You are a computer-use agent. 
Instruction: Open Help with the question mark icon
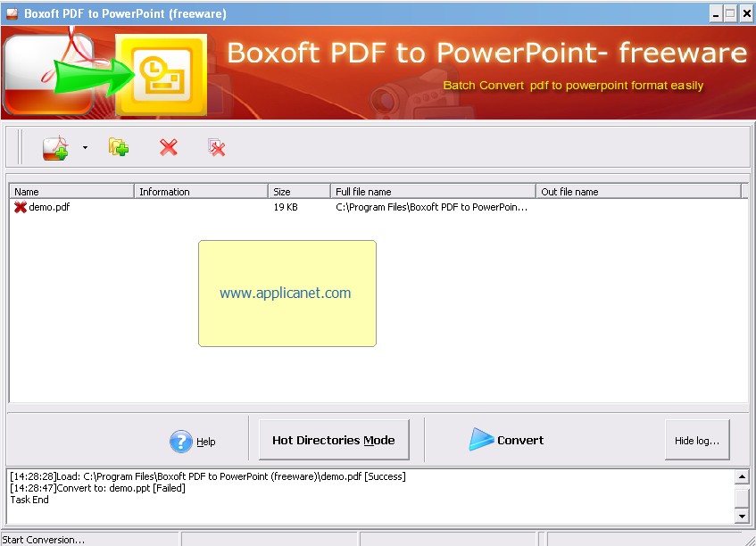pyautogui.click(x=181, y=441)
